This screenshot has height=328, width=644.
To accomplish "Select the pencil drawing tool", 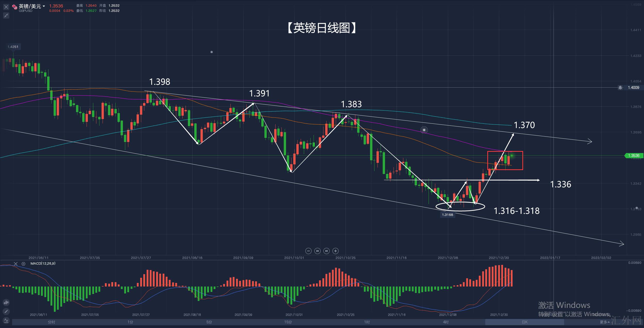I will 6,312.
